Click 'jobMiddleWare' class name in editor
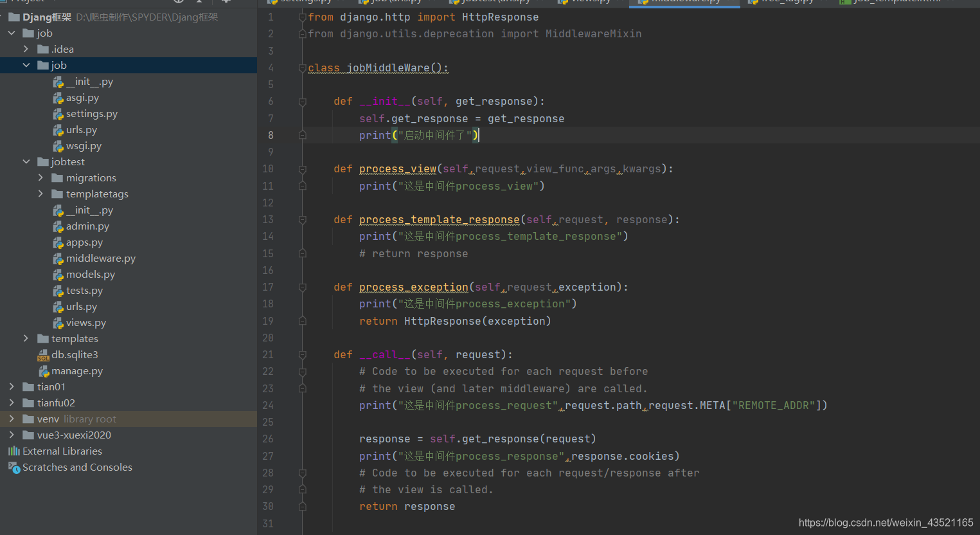 (x=388, y=68)
